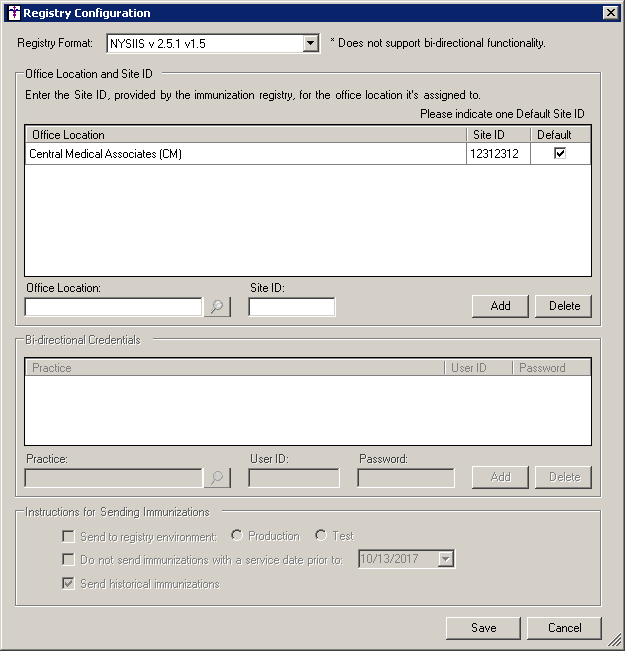Open the Registry Format dropdown
This screenshot has width=625, height=651.
pos(310,43)
